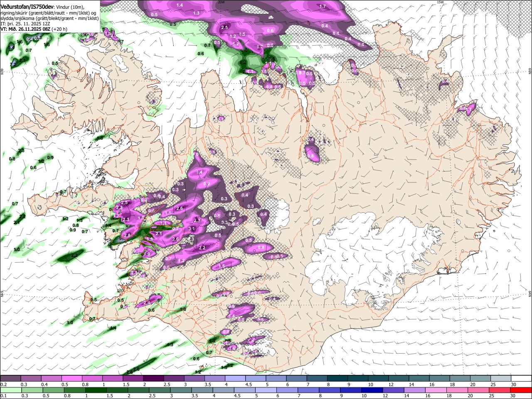Click the '0.1' label on the bottom legend row

[x=3, y=396]
